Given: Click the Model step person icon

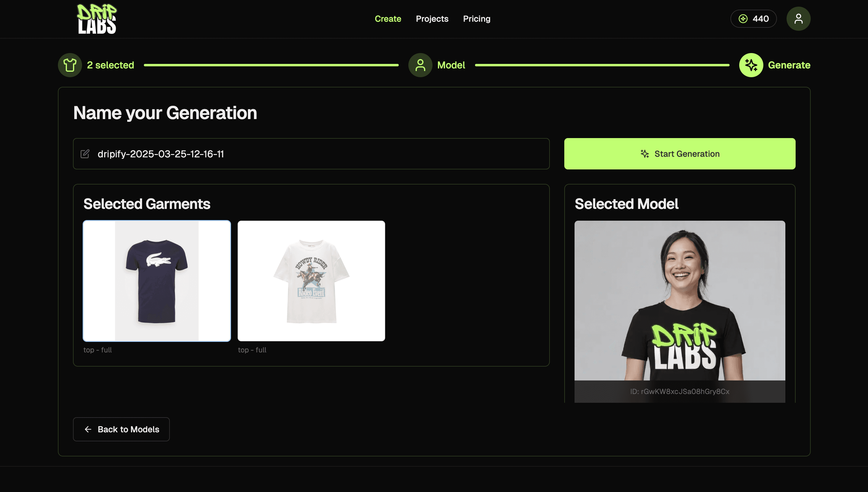Looking at the screenshot, I should pyautogui.click(x=420, y=65).
